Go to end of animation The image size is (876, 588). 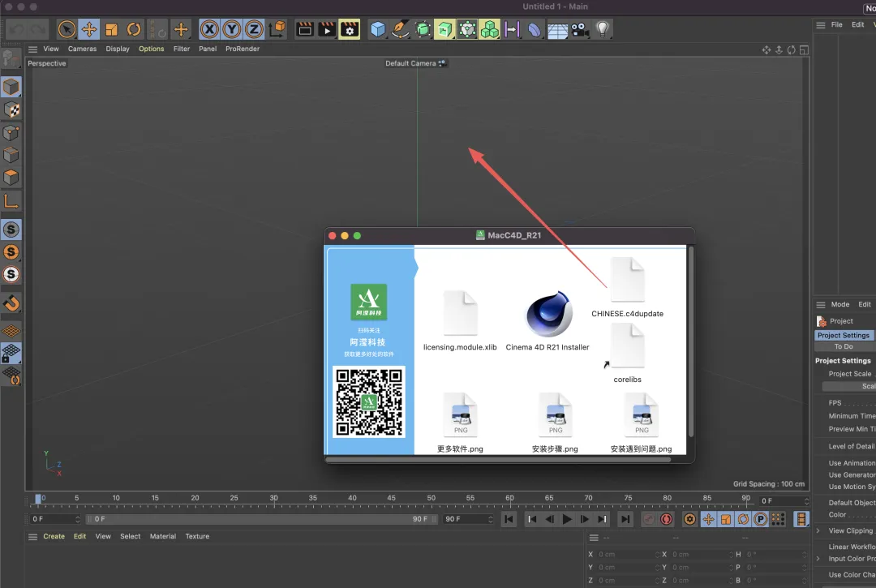point(625,519)
